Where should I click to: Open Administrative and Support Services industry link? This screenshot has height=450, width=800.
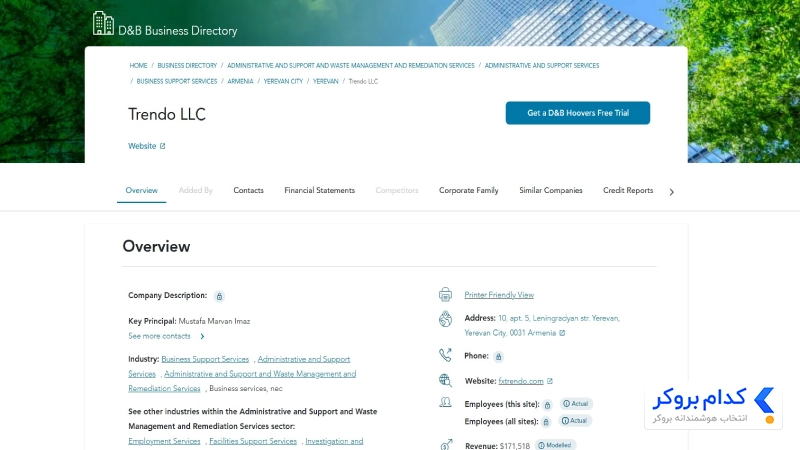coord(304,359)
